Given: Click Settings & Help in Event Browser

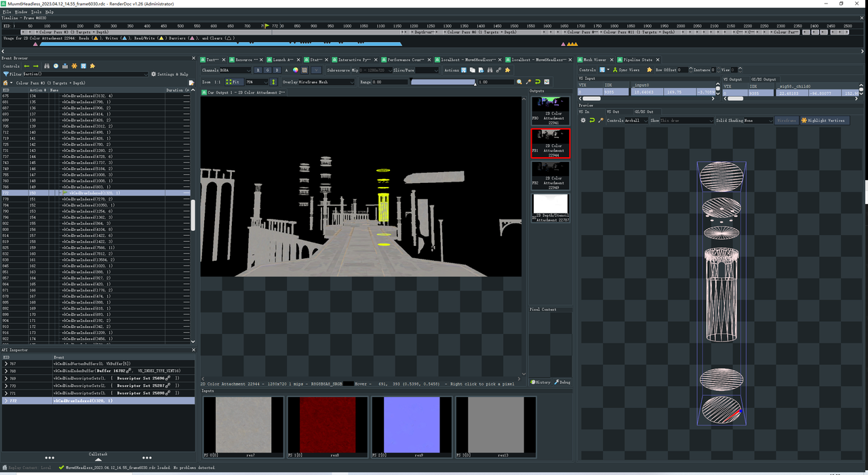Looking at the screenshot, I should pos(170,74).
